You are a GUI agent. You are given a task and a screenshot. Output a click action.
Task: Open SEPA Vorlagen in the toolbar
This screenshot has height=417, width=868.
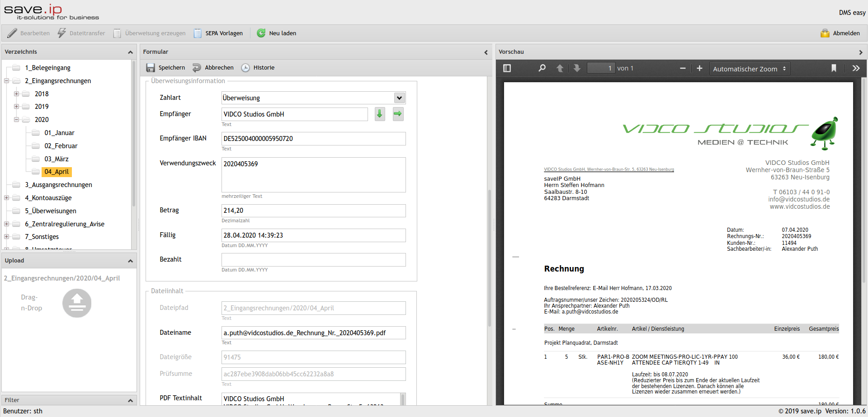[x=219, y=33]
